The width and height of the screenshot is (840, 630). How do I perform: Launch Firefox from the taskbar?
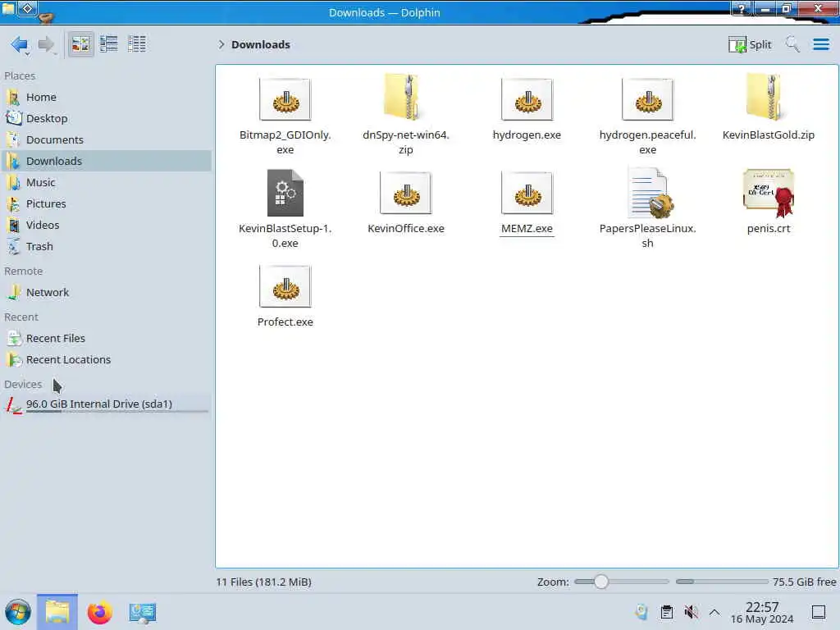click(99, 612)
